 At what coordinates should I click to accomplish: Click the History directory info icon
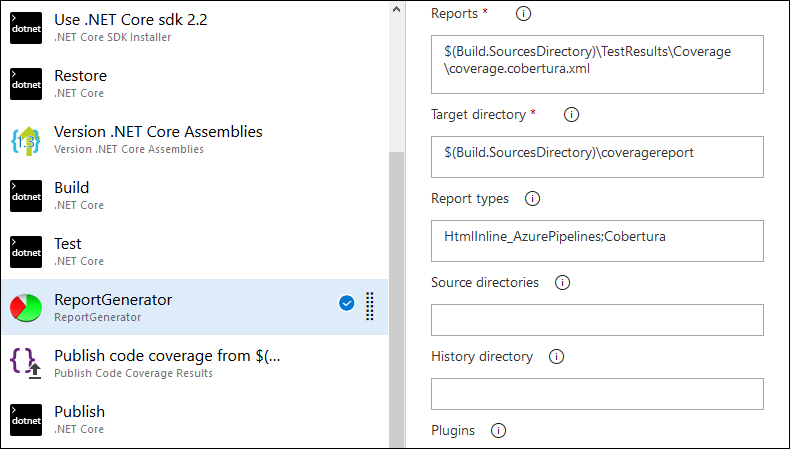click(556, 357)
